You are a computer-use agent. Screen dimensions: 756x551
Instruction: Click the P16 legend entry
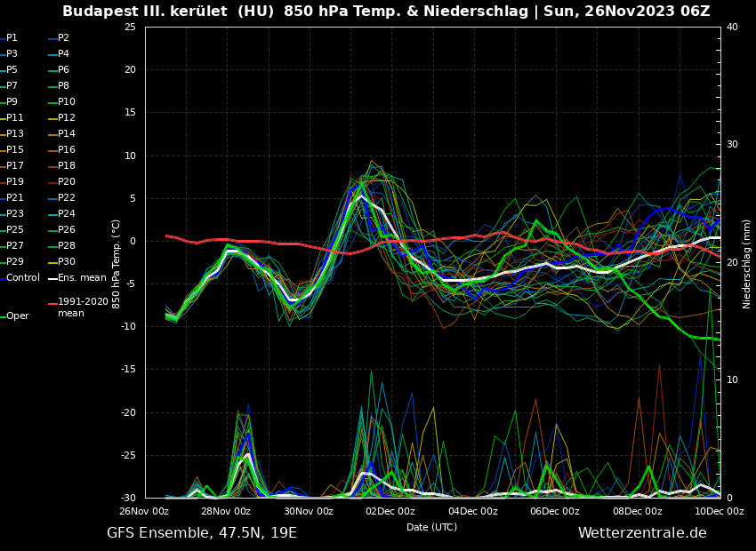(67, 150)
